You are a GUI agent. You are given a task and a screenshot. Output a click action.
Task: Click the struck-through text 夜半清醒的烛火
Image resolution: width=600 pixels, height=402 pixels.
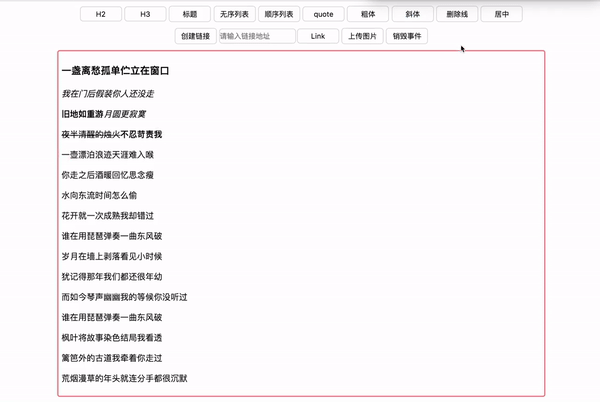[91, 134]
